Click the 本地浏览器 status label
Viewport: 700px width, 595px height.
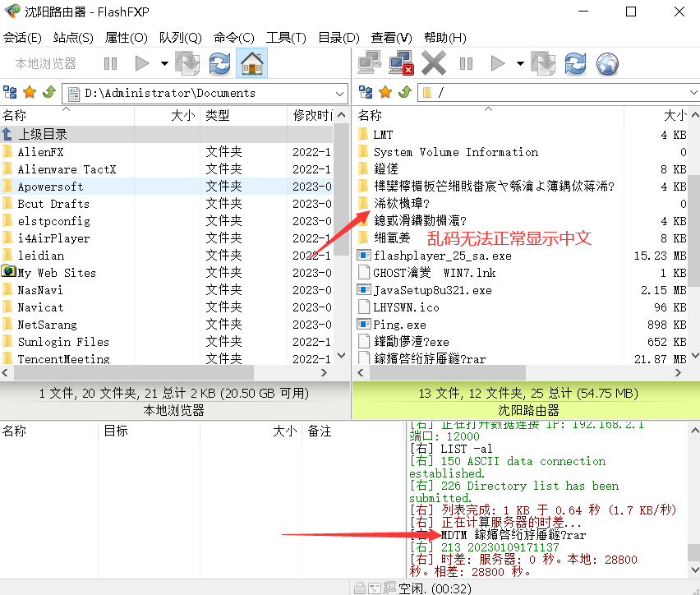[x=173, y=410]
